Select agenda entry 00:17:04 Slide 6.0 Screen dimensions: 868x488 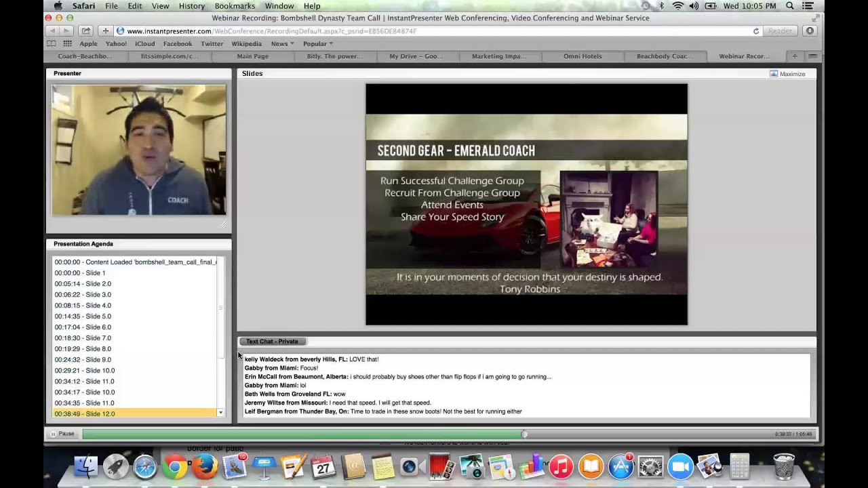tap(83, 327)
